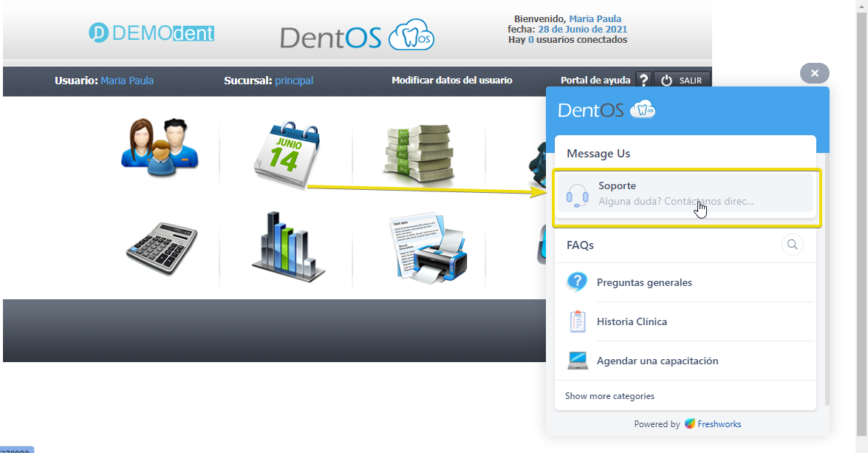
Task: Open the bar chart statistics icon
Action: click(x=288, y=246)
